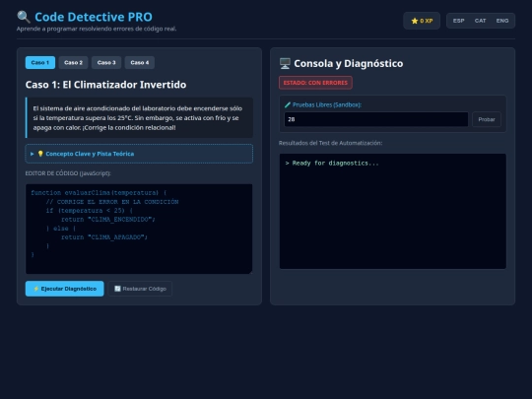Click inside the JavaScript code editor
The width and height of the screenshot is (532, 399).
pyautogui.click(x=139, y=229)
